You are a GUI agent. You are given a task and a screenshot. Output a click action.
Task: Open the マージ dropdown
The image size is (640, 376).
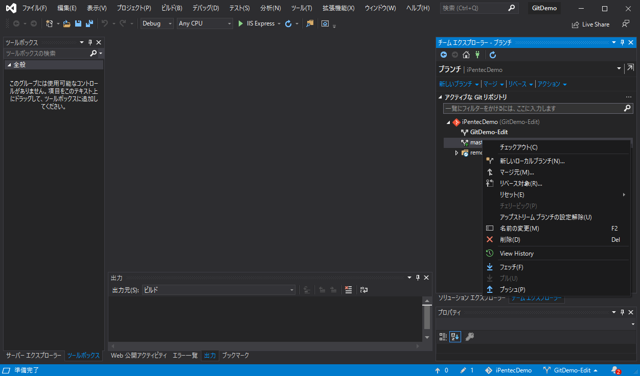(493, 84)
